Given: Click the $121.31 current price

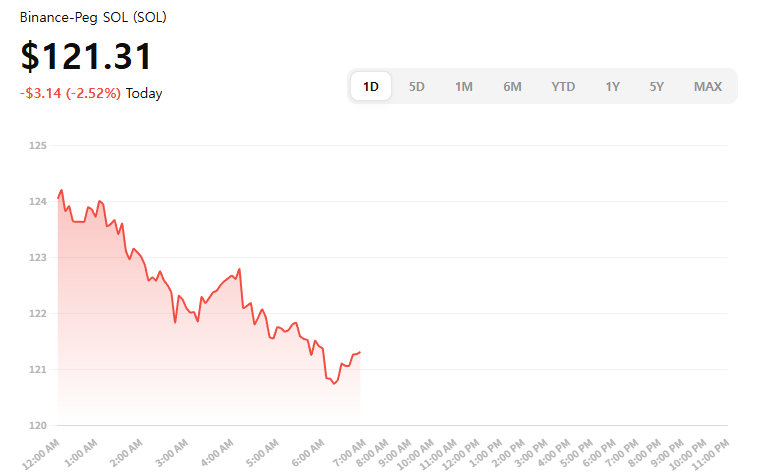Looking at the screenshot, I should pyautogui.click(x=86, y=56).
